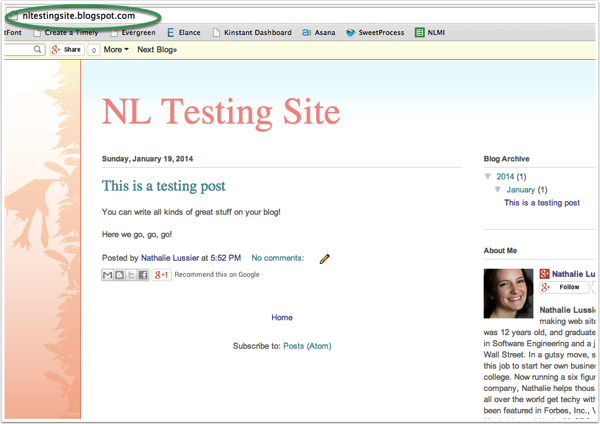Image resolution: width=600 pixels, height=424 pixels.
Task: Click the NLMI spreadsheet bookmark icon
Action: click(419, 33)
